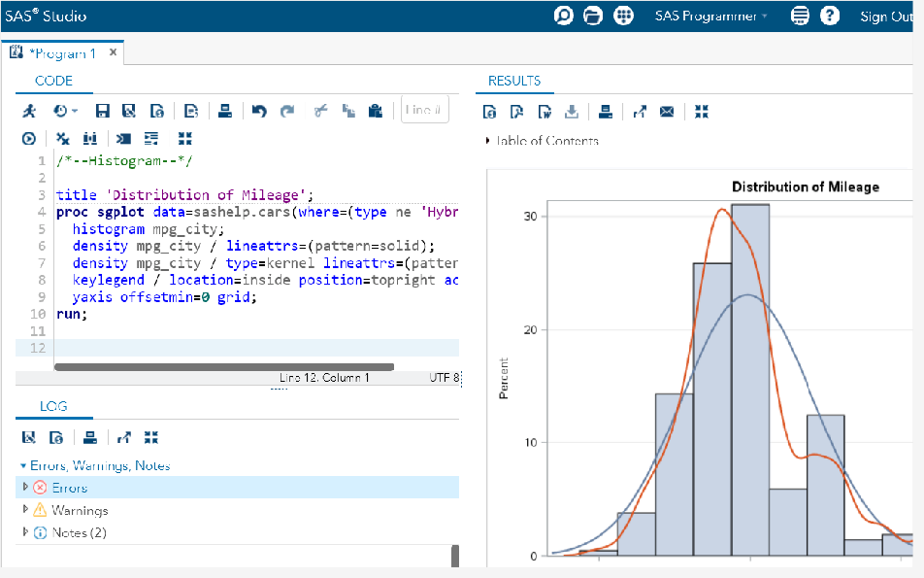Redo the last code edit
The height and width of the screenshot is (578, 924).
coord(287,111)
